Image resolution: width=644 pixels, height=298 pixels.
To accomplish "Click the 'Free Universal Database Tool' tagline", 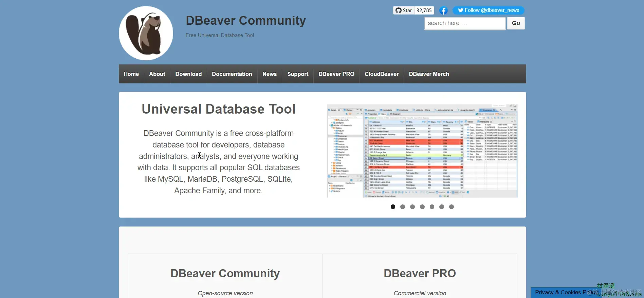I will pos(220,35).
